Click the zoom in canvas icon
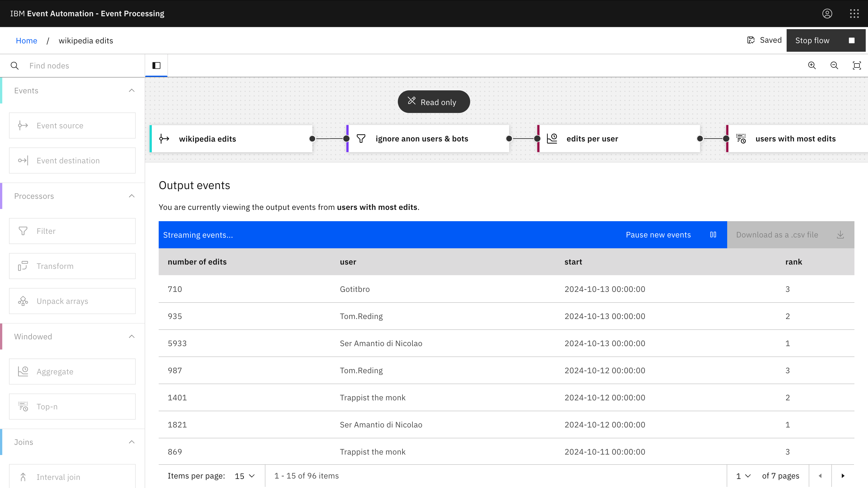 812,65
